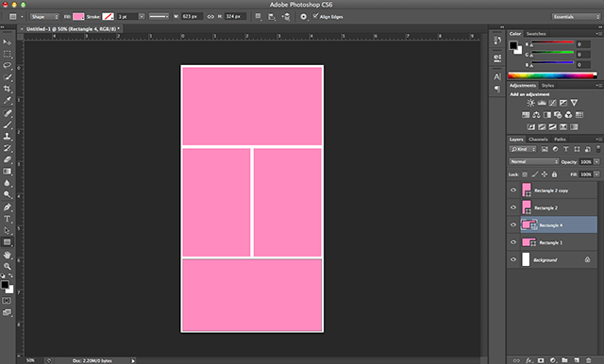Viewport: 604px width, 364px height.
Task: Toggle the Align Edges checkbox
Action: point(315,16)
